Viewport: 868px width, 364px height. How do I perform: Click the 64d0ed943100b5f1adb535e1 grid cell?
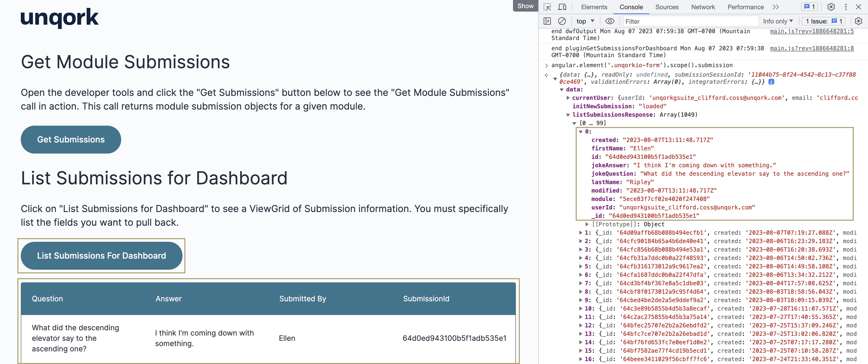(x=454, y=338)
